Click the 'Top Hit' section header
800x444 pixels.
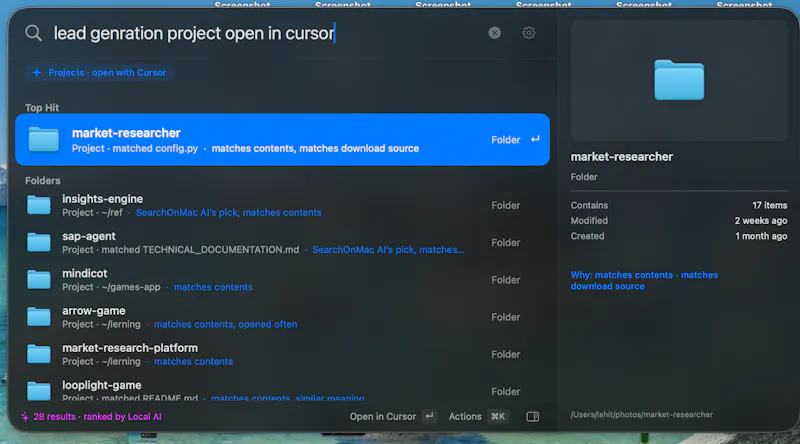coord(42,108)
